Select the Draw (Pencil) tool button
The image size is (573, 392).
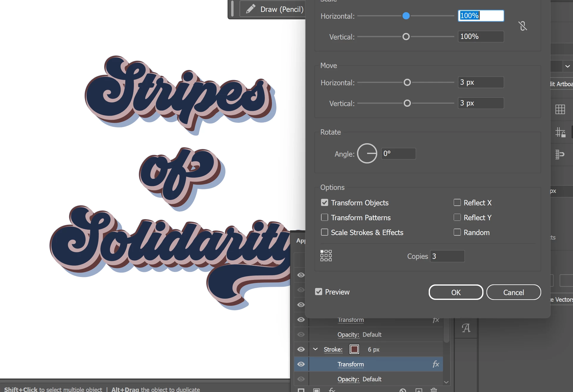pos(274,9)
